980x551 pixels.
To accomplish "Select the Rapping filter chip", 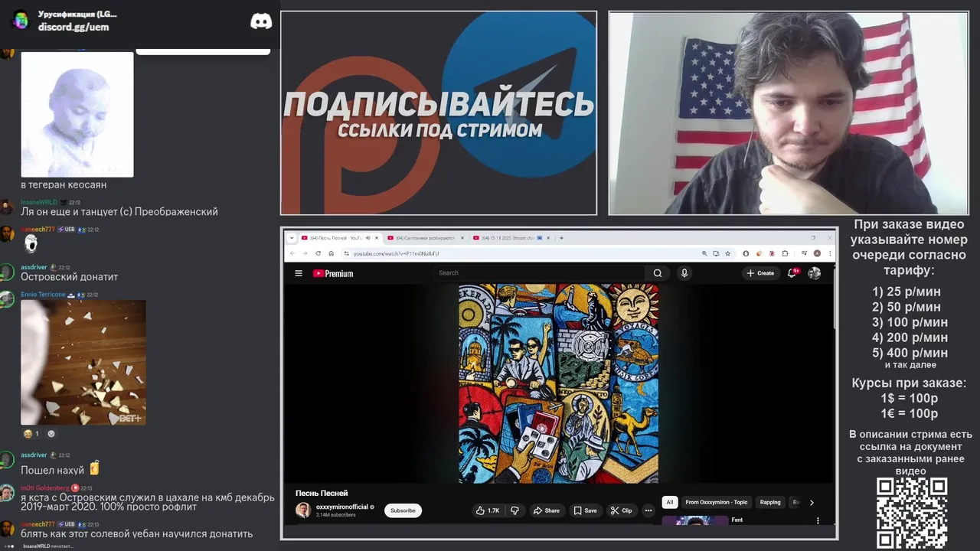I will 770,503.
